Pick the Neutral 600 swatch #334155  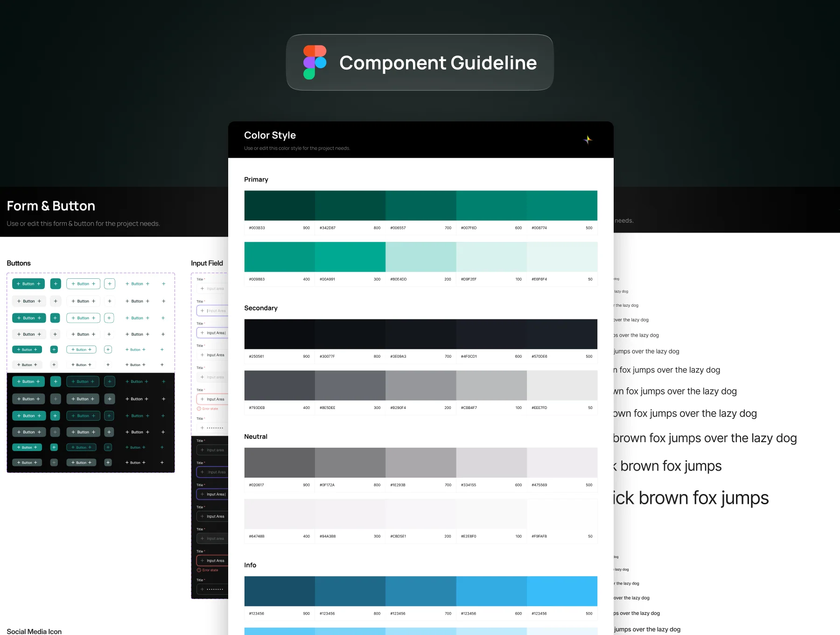coord(491,463)
